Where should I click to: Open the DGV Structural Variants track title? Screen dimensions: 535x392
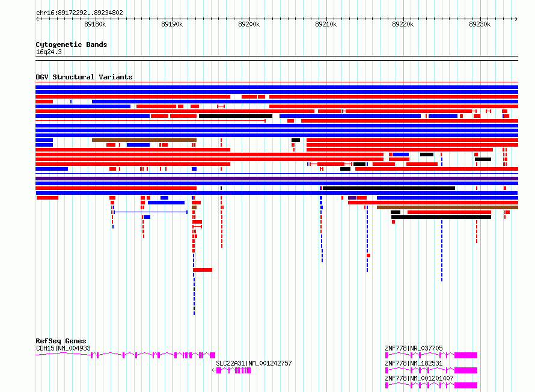(x=84, y=77)
